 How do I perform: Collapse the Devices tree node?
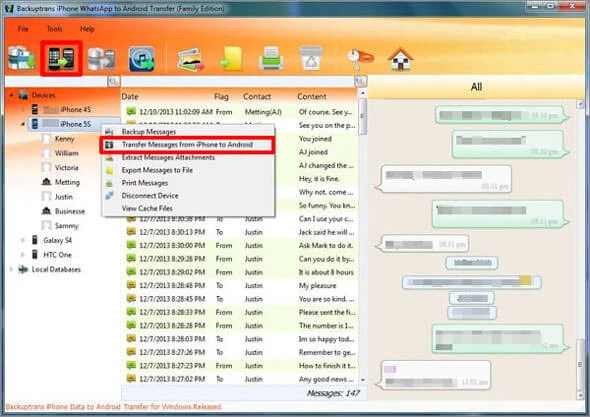pyautogui.click(x=11, y=95)
